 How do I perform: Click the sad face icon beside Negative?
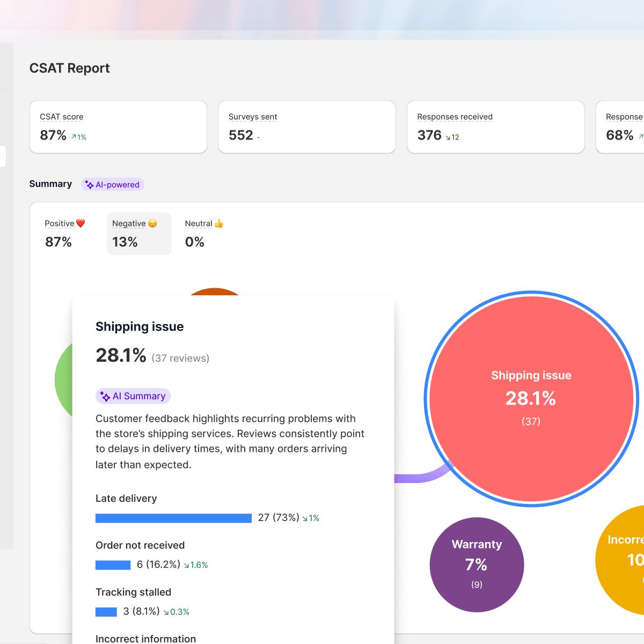152,223
